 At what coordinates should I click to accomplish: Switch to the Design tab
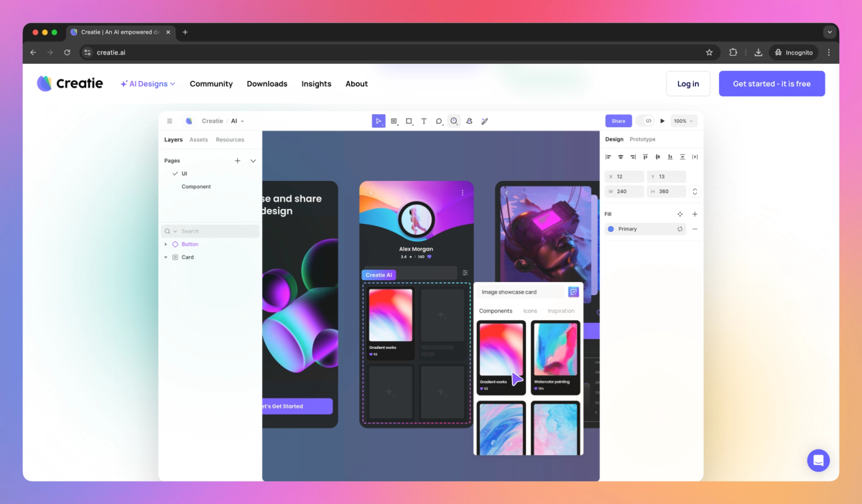614,139
